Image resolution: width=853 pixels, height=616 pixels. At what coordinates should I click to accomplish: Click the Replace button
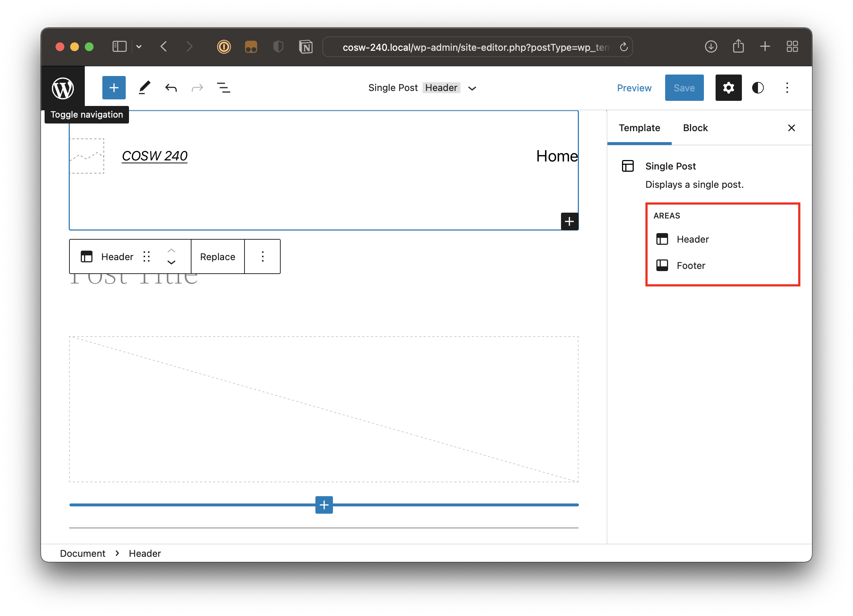click(217, 257)
